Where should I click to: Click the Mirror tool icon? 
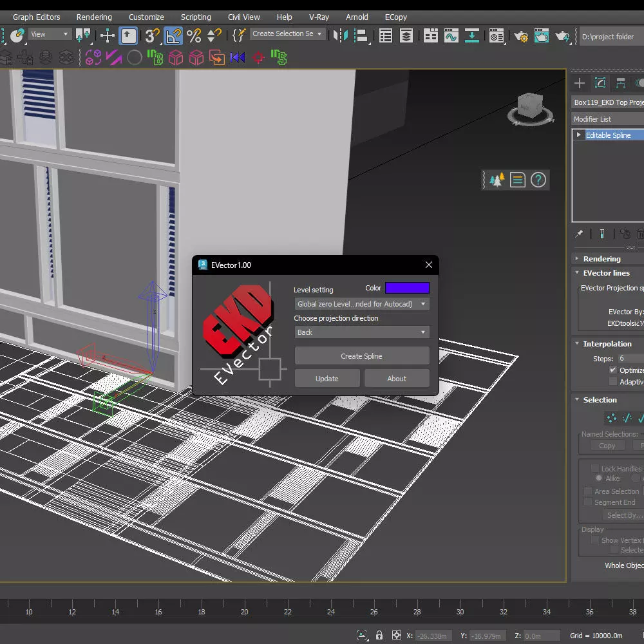pos(341,35)
